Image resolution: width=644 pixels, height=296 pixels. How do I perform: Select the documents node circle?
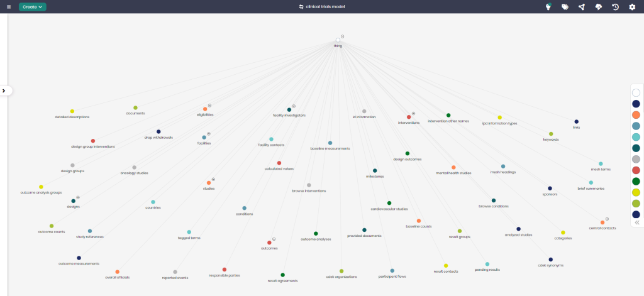tap(135, 107)
